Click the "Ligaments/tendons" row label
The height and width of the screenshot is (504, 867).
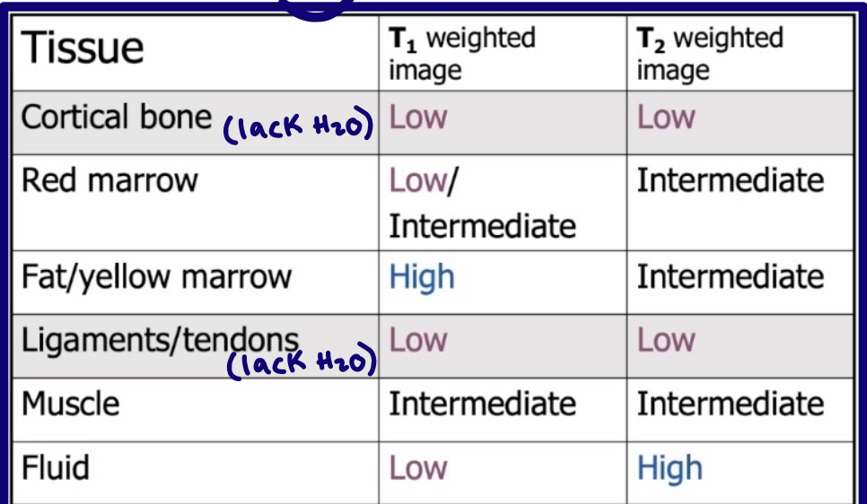point(160,339)
